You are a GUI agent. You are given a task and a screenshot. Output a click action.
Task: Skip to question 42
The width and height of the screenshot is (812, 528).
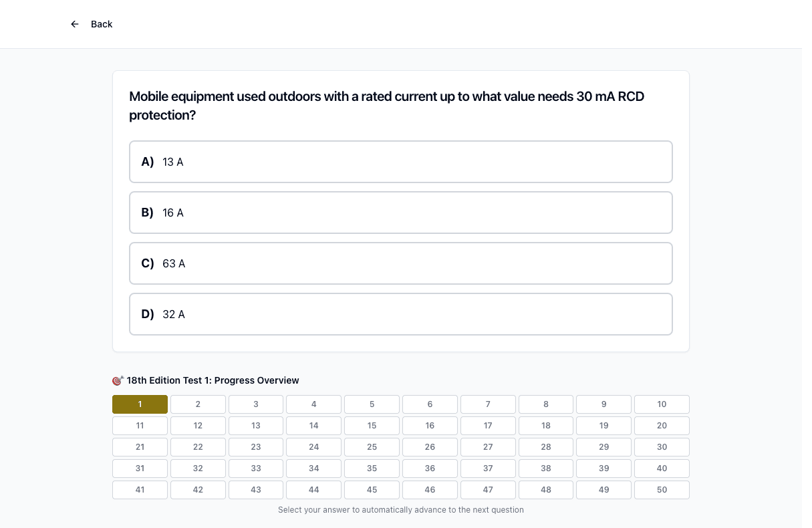click(198, 490)
